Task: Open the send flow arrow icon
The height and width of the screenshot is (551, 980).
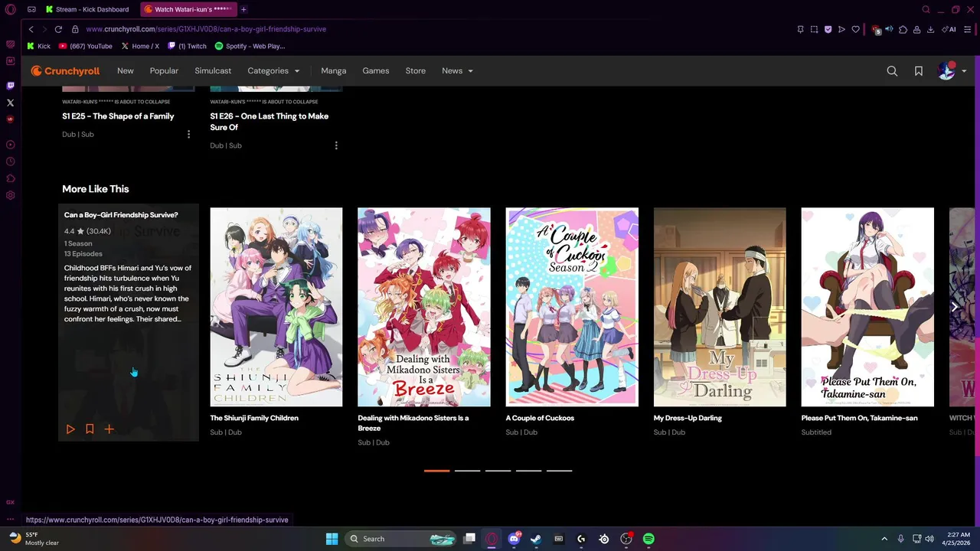Action: pyautogui.click(x=841, y=29)
